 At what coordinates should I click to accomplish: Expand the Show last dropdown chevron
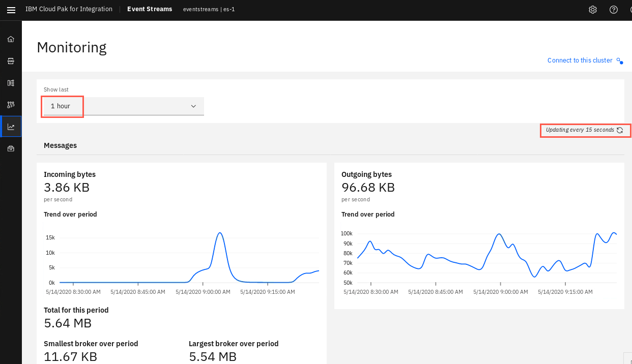pyautogui.click(x=193, y=106)
